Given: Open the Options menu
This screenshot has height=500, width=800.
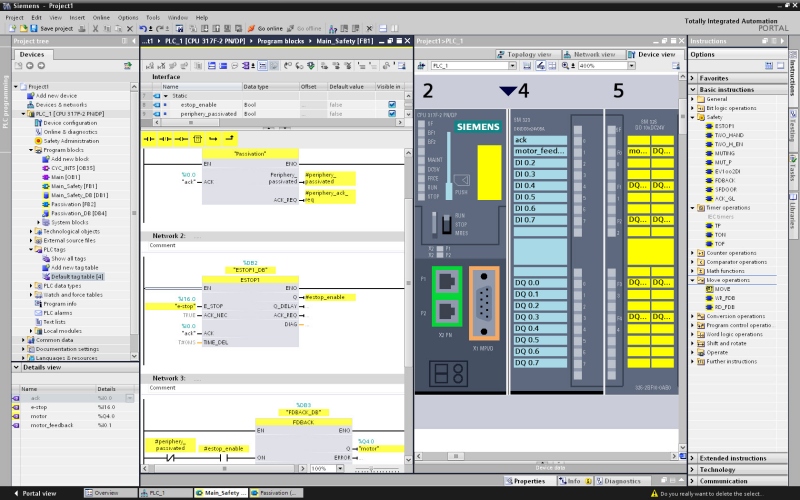Looking at the screenshot, I should [128, 17].
